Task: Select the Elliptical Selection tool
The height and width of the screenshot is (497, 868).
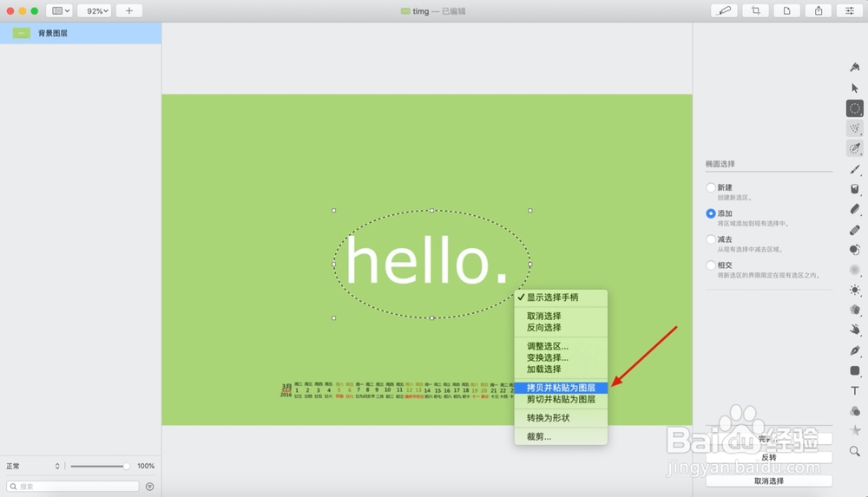Action: (x=855, y=108)
